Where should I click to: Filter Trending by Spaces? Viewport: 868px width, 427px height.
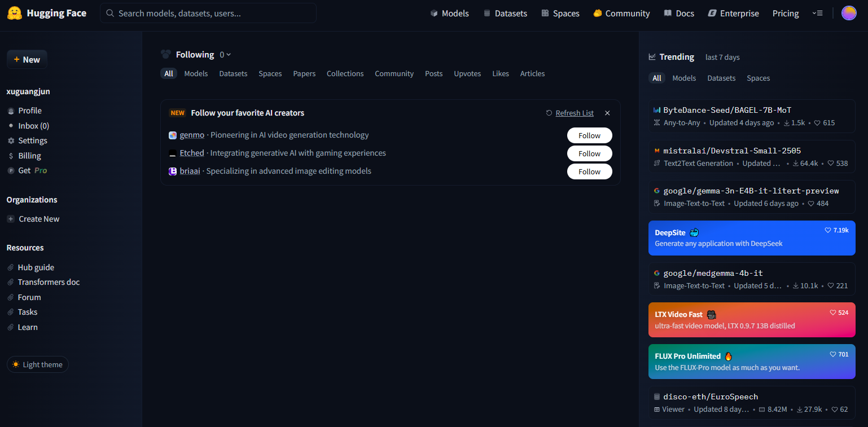758,78
